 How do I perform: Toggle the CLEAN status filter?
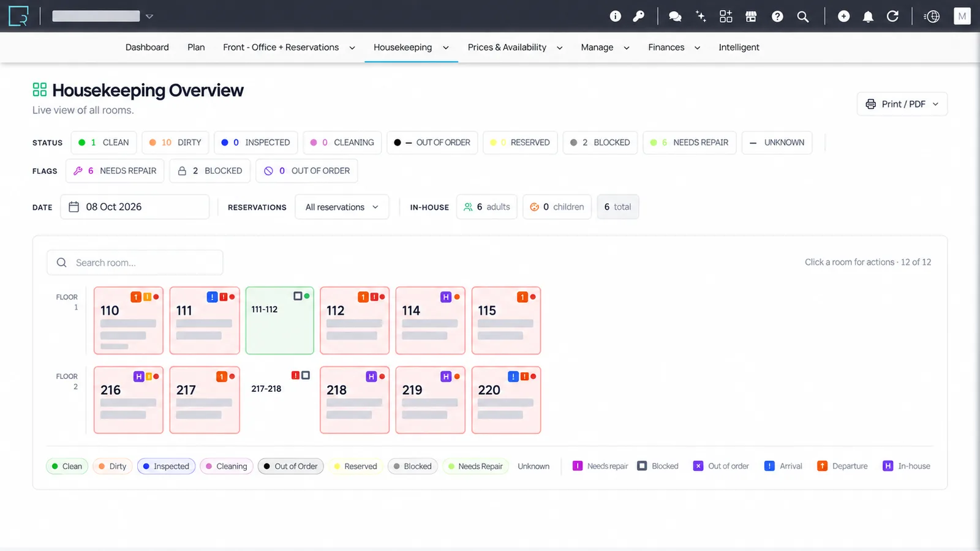coord(104,143)
